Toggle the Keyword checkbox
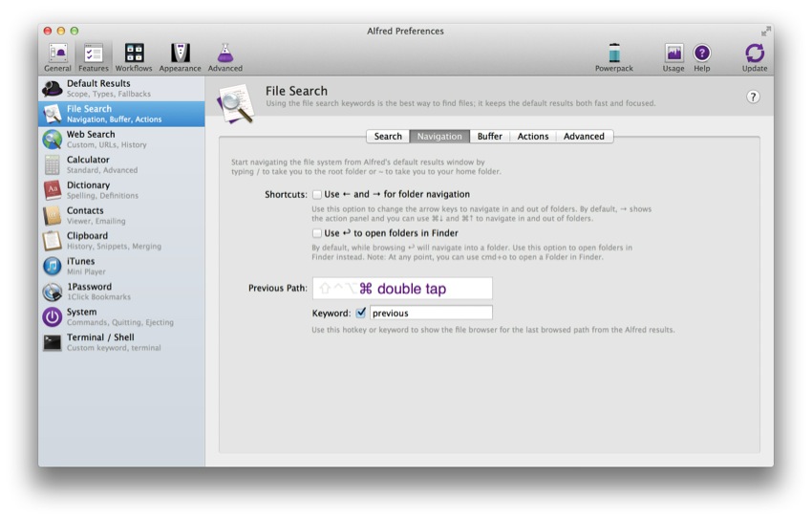 pos(361,313)
